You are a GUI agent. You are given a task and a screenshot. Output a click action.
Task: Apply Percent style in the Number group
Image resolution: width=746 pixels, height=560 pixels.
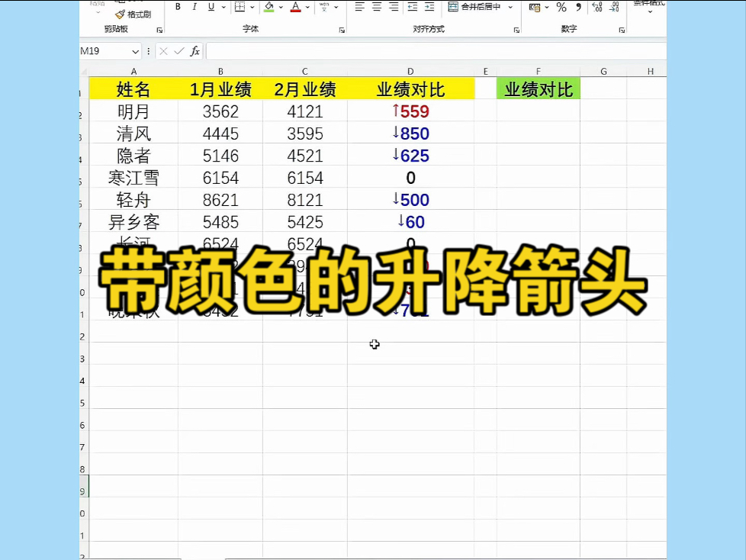coord(561,8)
